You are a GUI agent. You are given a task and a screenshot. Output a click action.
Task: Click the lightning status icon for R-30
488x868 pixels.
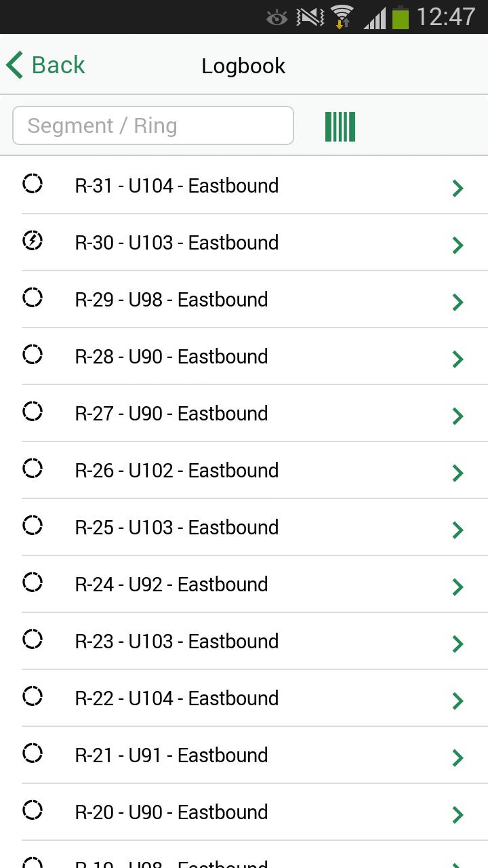click(x=33, y=241)
